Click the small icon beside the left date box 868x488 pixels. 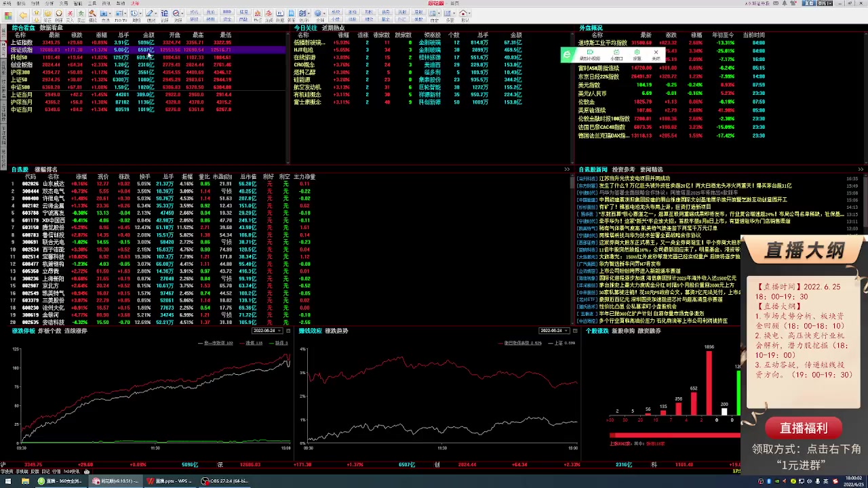[288, 331]
